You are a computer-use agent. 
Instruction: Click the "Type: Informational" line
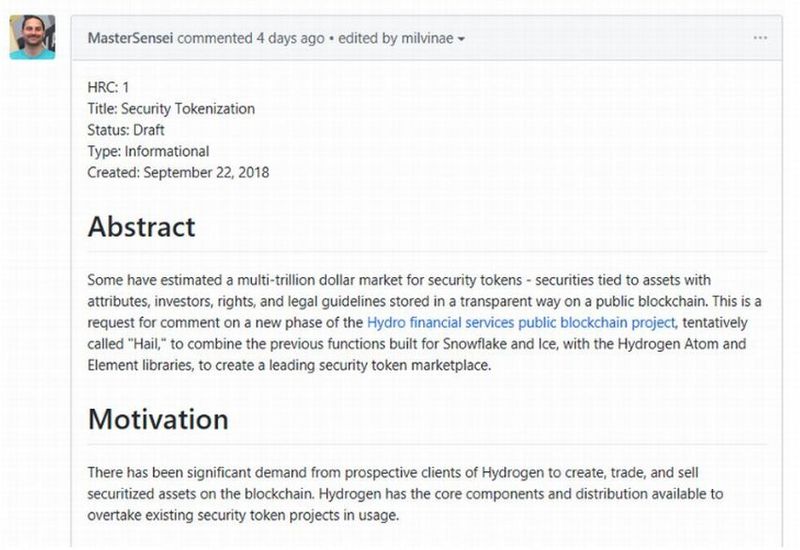point(148,151)
